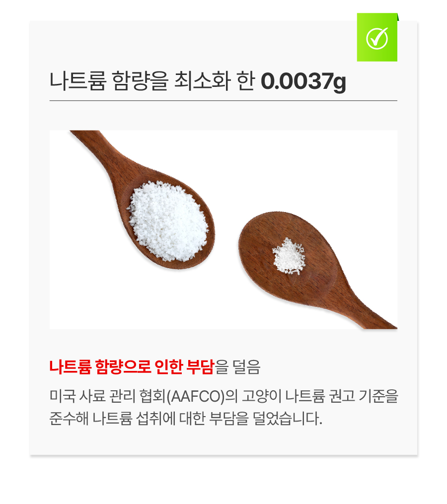Select the bold 0.0037g value
This screenshot has width=447, height=504.
[303, 81]
